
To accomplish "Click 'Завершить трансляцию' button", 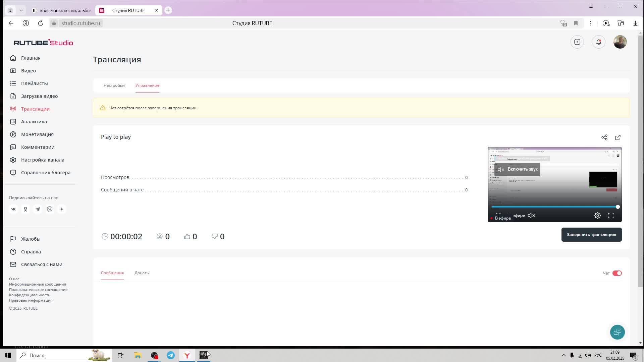I will click(591, 235).
